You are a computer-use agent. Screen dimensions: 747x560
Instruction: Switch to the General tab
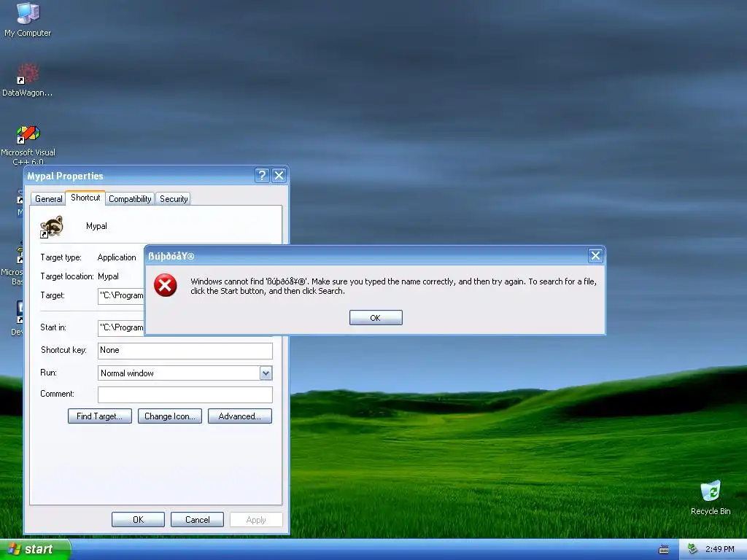(x=48, y=198)
